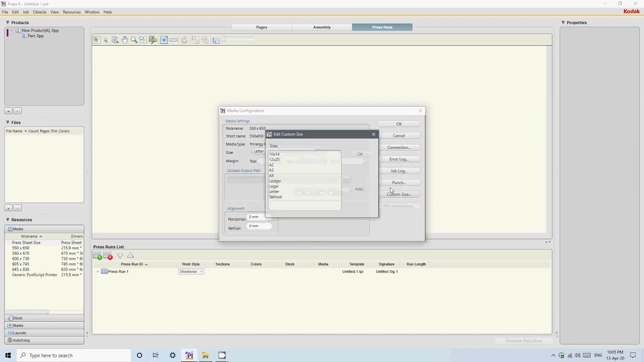This screenshot has width=644, height=362.
Task: Click the add press run icon
Action: click(98, 256)
